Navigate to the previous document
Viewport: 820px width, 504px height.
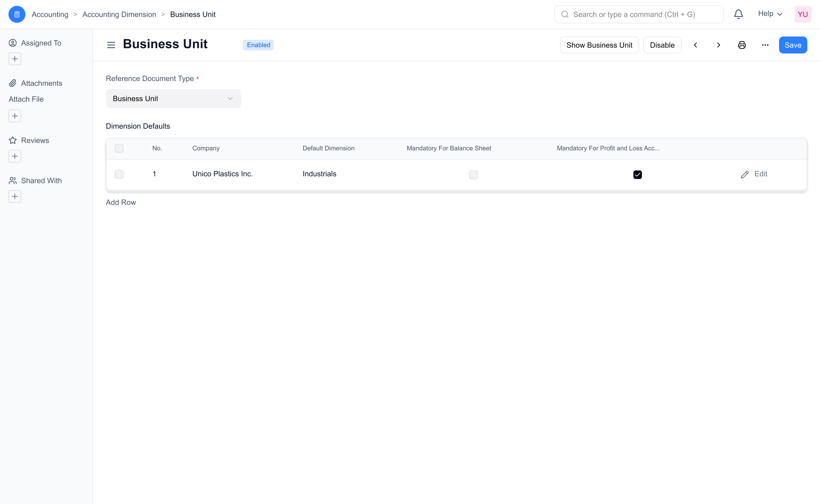[696, 45]
